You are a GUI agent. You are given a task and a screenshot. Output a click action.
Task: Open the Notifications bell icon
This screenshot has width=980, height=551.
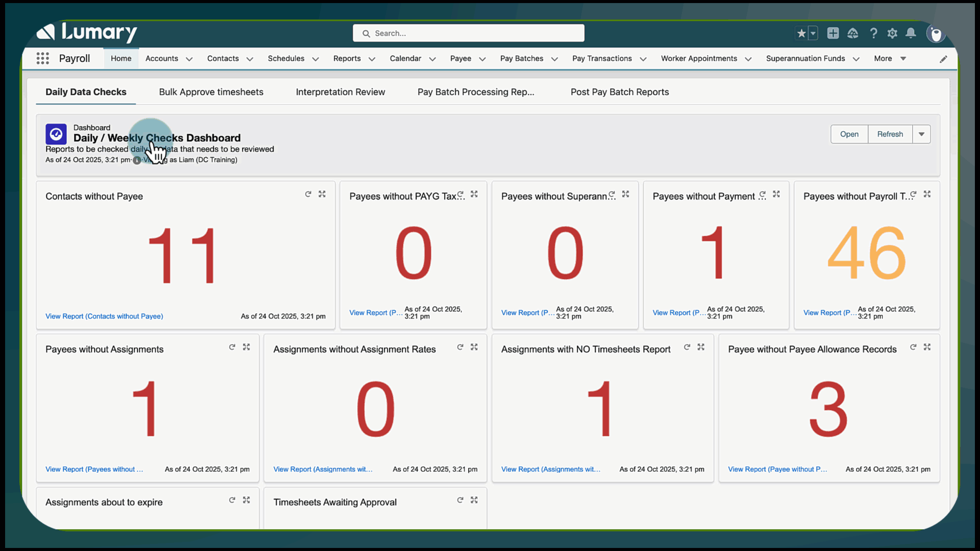pos(911,34)
